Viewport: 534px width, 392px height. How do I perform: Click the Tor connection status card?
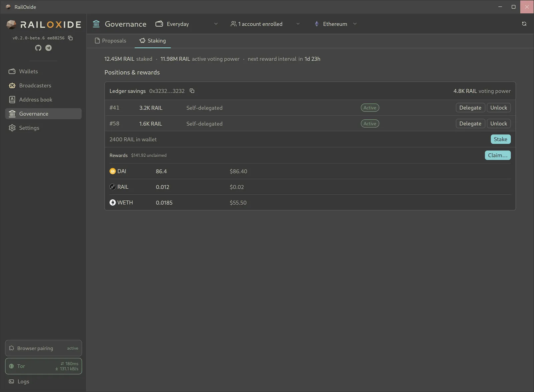(x=43, y=366)
